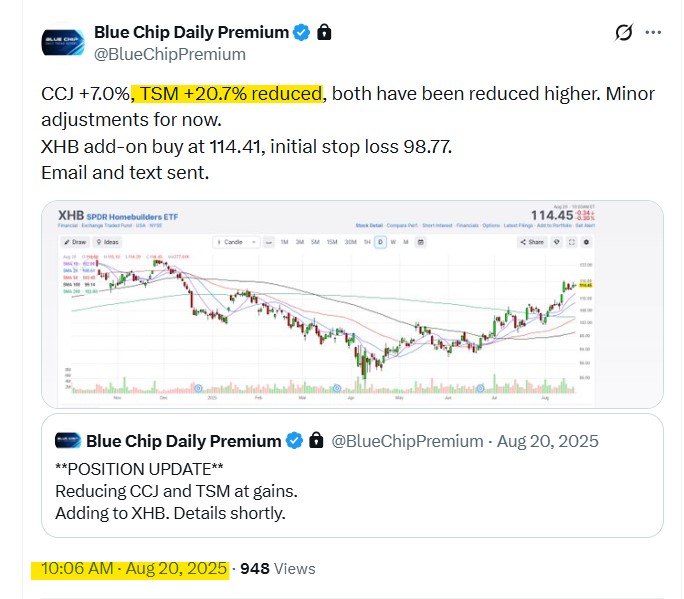Click the Grok icon at top right

[x=623, y=33]
